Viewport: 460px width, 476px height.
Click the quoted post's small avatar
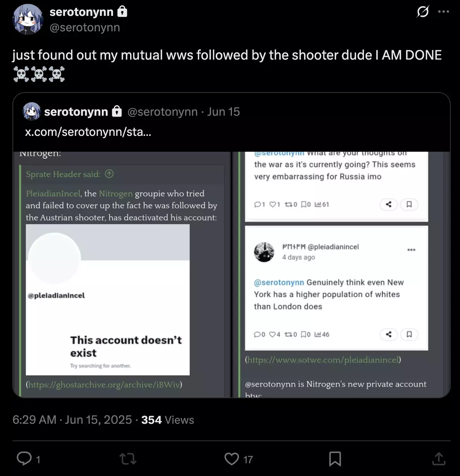(32, 111)
